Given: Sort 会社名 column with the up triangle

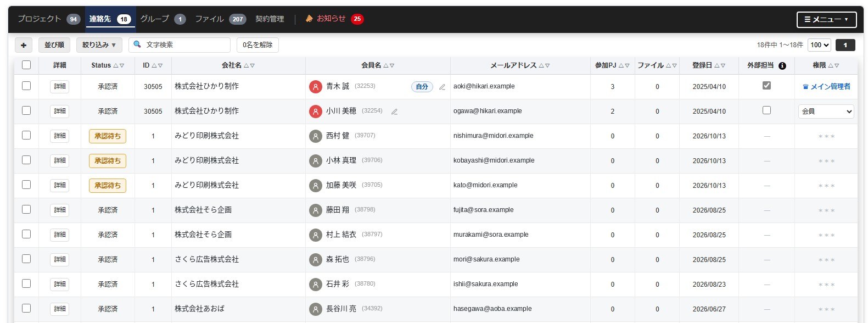Looking at the screenshot, I should 246,65.
